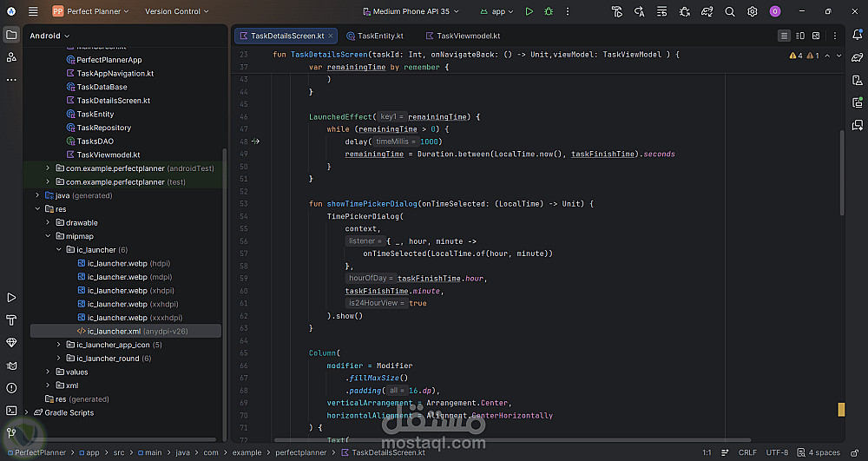
Task: Switch editor to Code-only view mode
Action: point(784,36)
